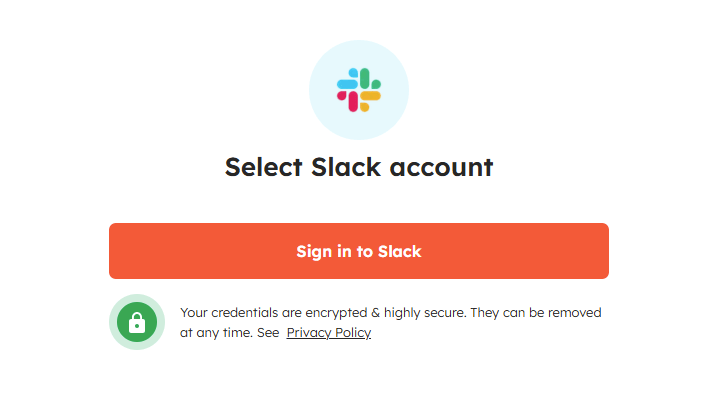Click the light blue circle behind logo
The width and height of the screenshot is (726, 408).
[x=331, y=115]
